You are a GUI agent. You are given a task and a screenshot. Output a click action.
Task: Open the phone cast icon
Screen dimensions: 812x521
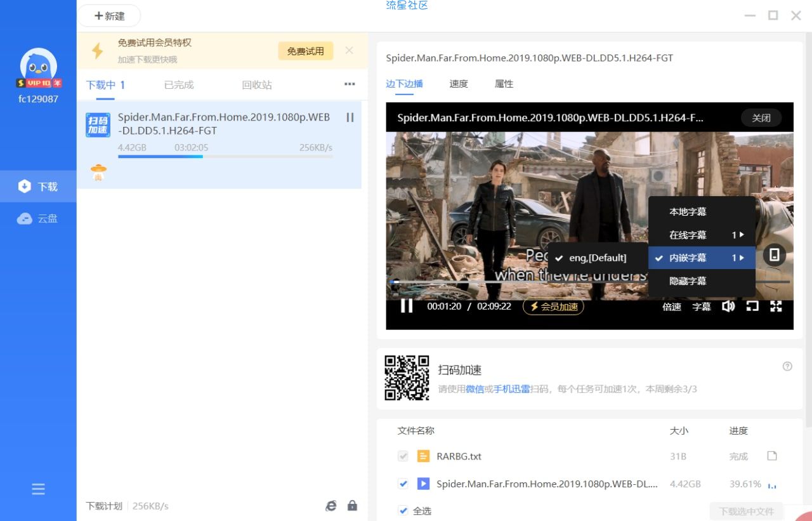775,255
